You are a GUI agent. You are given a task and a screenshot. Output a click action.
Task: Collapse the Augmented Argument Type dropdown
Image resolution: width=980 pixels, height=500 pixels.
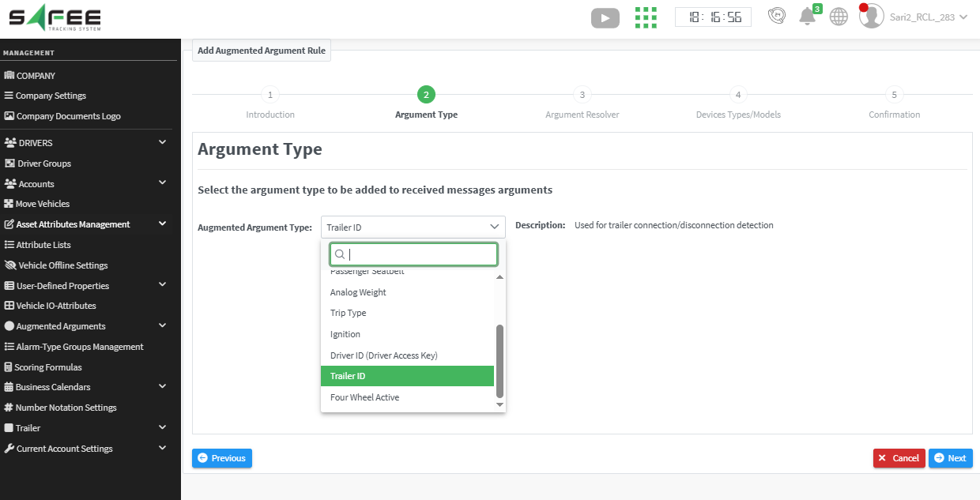pos(494,227)
